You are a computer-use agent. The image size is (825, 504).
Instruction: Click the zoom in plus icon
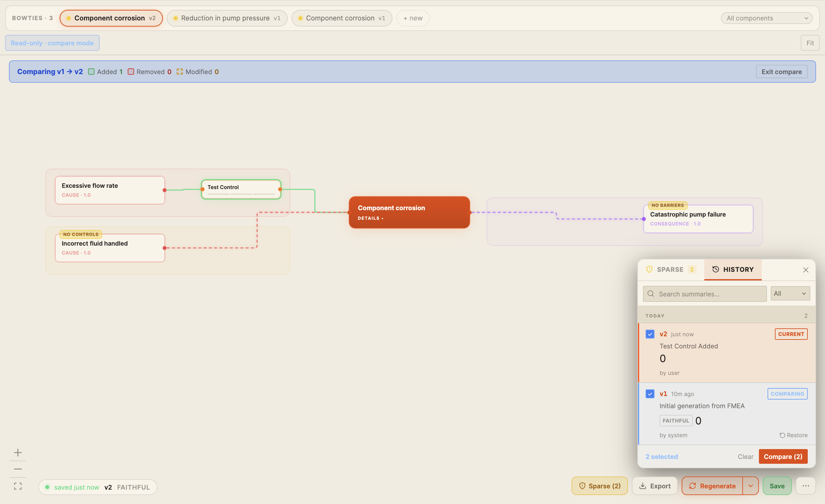coord(18,453)
